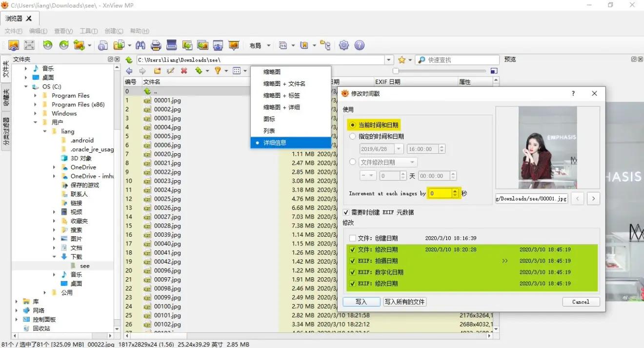Open the Help question mark icon
The image size is (644, 348).
click(360, 45)
